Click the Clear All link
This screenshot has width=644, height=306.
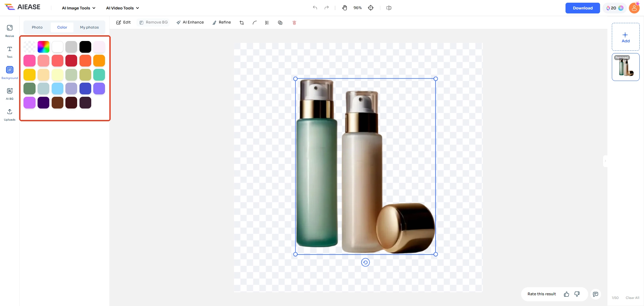tap(632, 298)
